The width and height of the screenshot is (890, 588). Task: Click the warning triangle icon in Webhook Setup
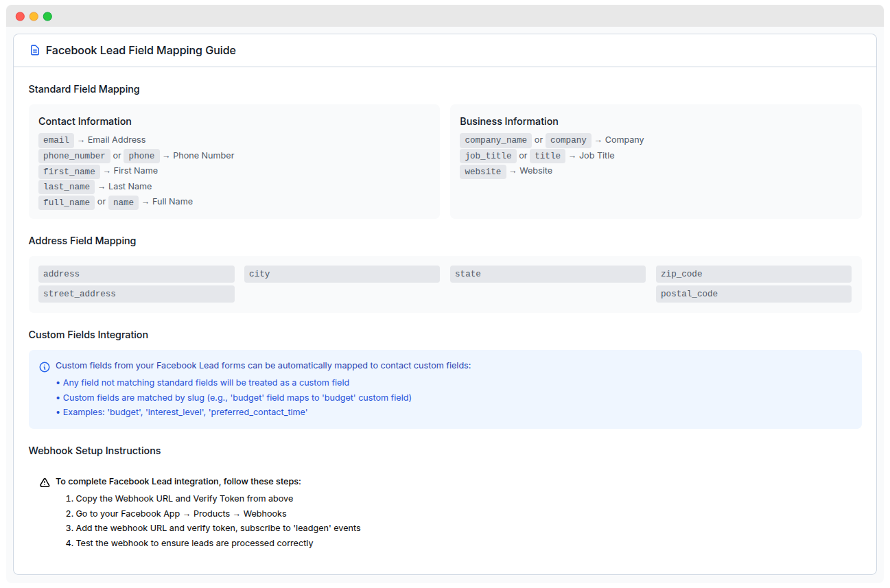45,482
